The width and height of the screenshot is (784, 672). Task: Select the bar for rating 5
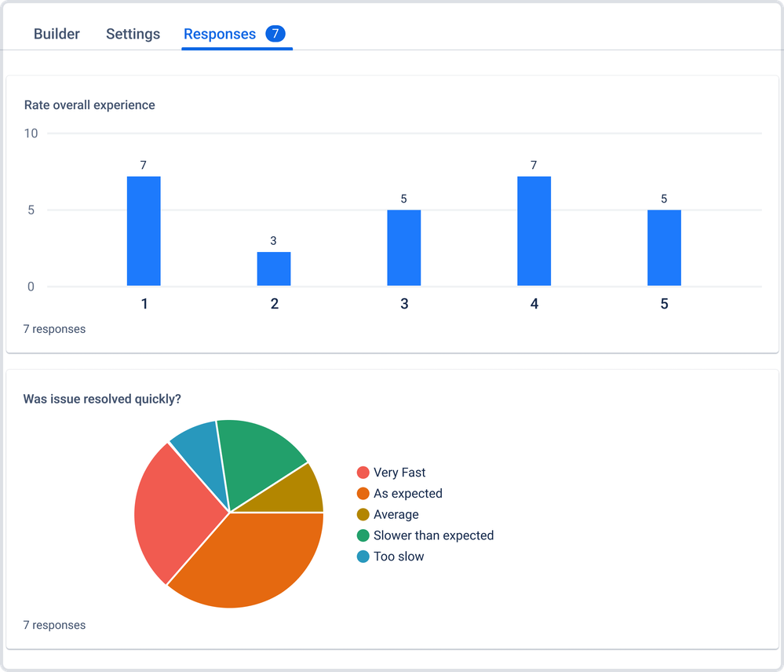point(664,248)
